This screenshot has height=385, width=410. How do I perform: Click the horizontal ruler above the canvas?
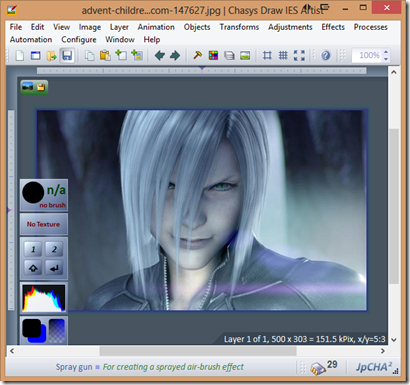(202, 71)
